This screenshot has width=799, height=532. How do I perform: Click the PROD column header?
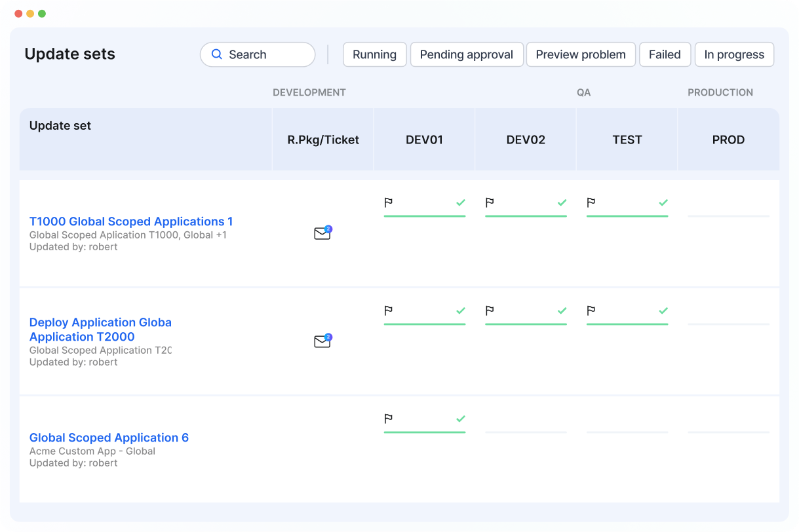pos(728,140)
